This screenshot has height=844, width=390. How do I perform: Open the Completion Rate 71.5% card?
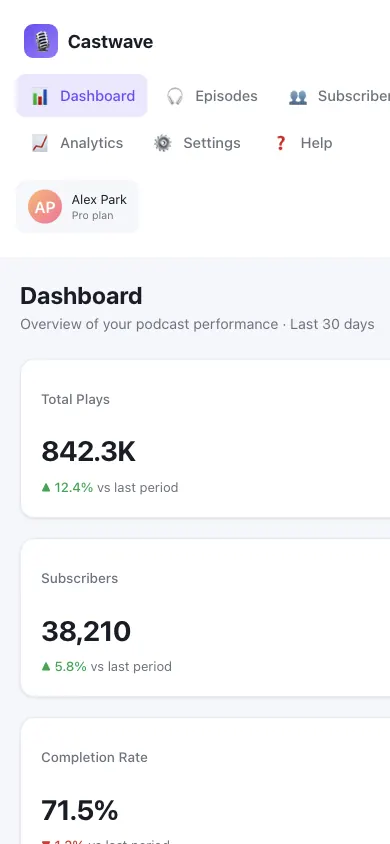(205, 780)
